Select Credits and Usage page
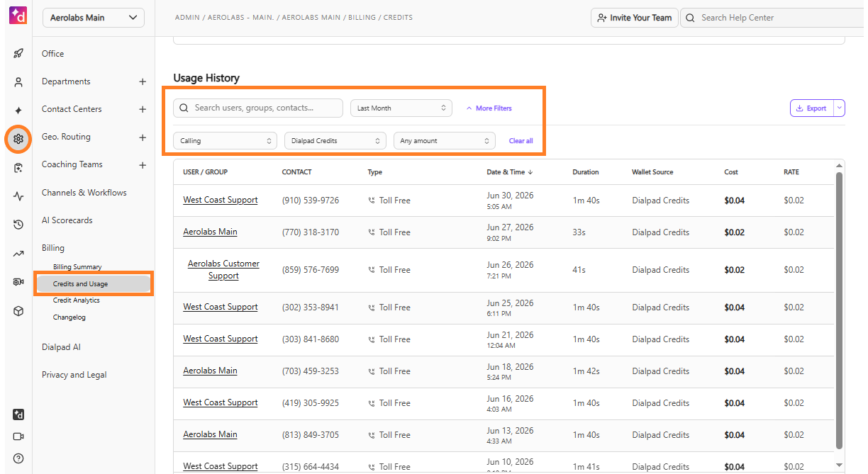The height and width of the screenshot is (474, 868). point(94,284)
